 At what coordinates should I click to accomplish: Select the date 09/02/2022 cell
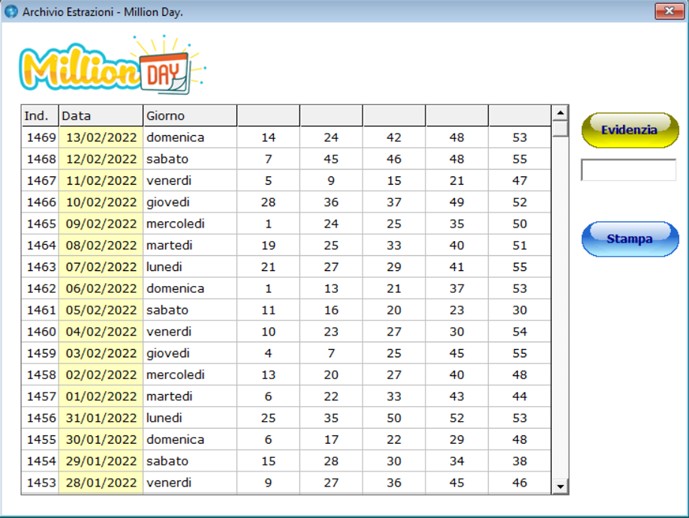pos(101,224)
